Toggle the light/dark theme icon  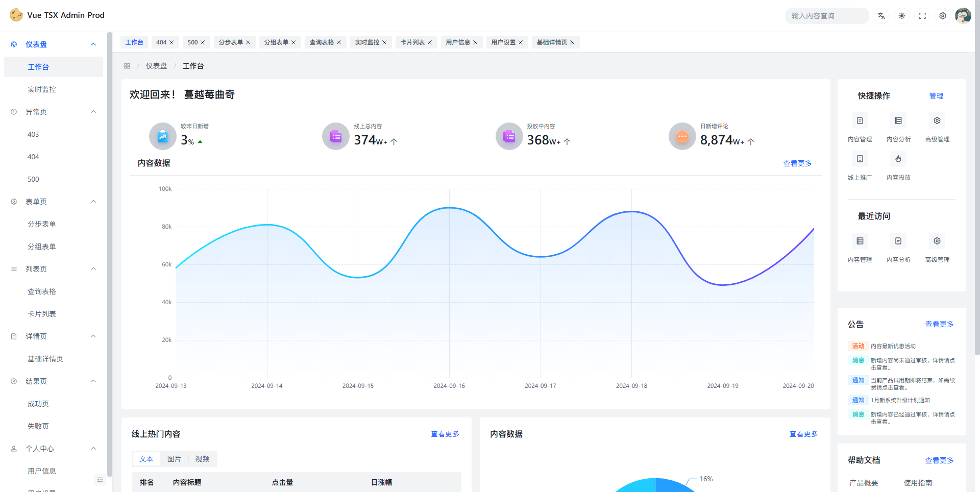[x=902, y=16]
